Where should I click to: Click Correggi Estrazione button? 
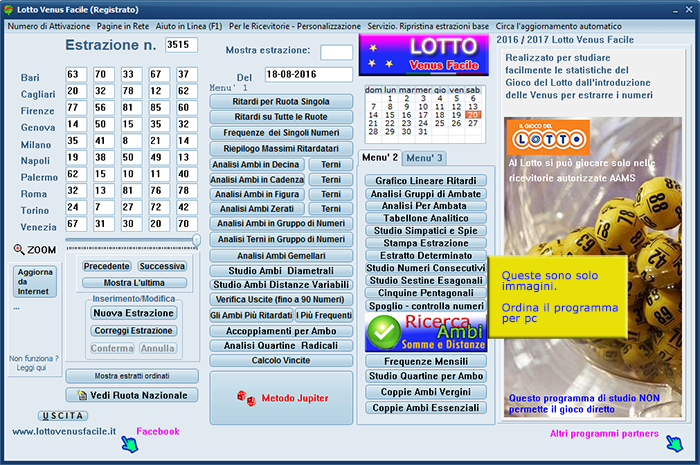(133, 330)
